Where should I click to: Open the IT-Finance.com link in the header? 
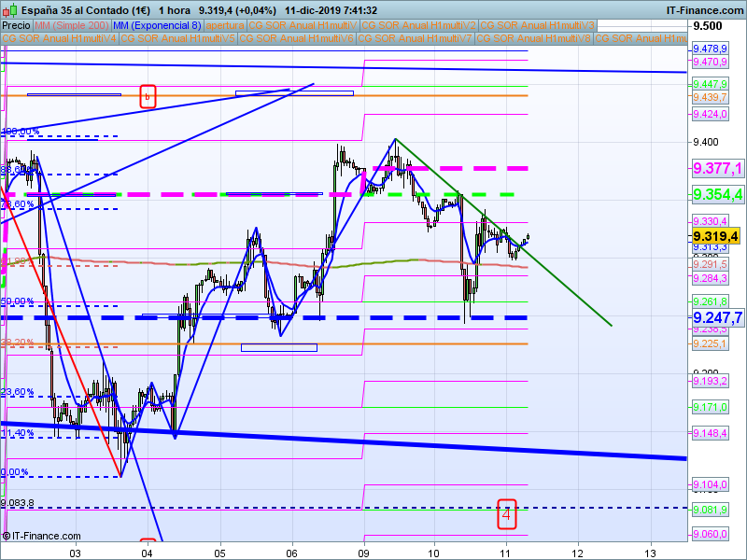pyautogui.click(x=705, y=10)
